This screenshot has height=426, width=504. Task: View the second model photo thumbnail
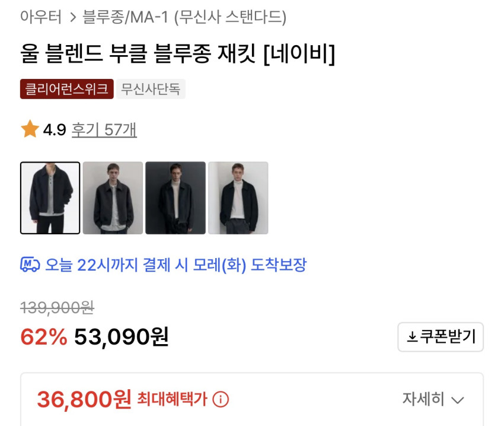point(113,198)
